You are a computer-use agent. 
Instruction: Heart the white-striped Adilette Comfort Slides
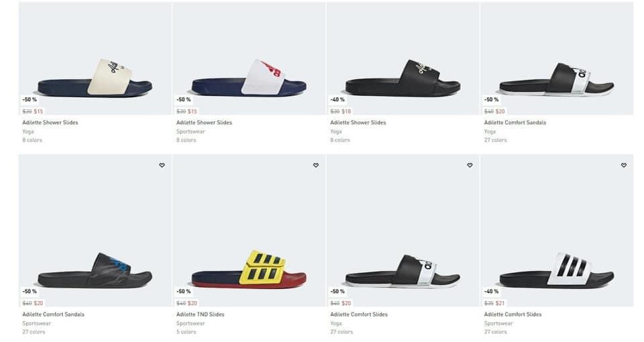623,165
